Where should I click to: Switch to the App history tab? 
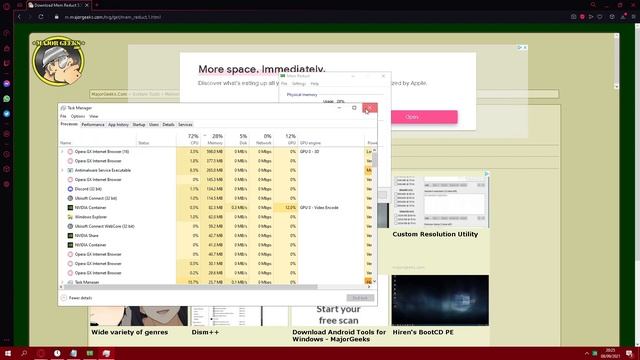118,124
